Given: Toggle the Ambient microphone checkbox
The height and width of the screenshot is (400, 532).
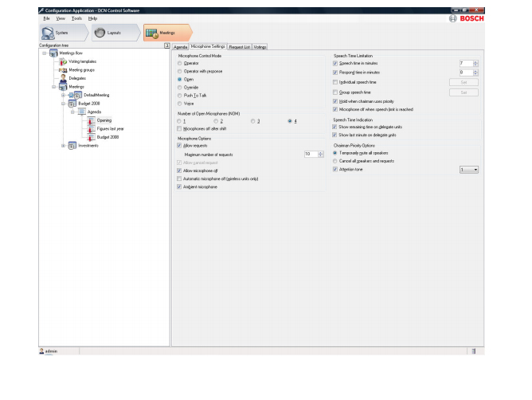Looking at the screenshot, I should click(178, 186).
